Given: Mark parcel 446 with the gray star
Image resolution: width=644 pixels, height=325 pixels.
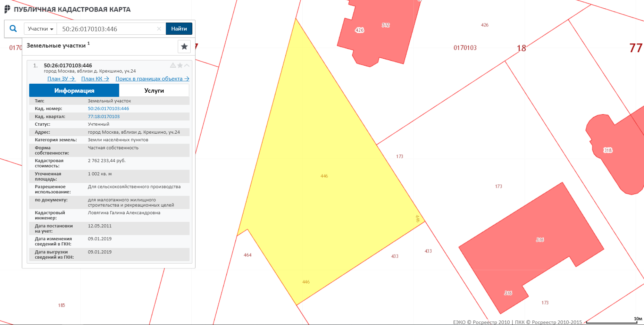Looking at the screenshot, I should pos(180,65).
